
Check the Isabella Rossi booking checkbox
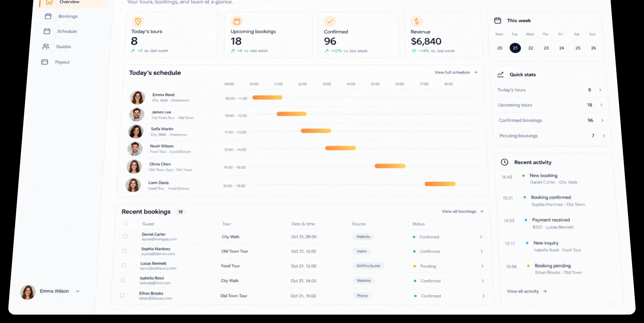pyautogui.click(x=123, y=280)
